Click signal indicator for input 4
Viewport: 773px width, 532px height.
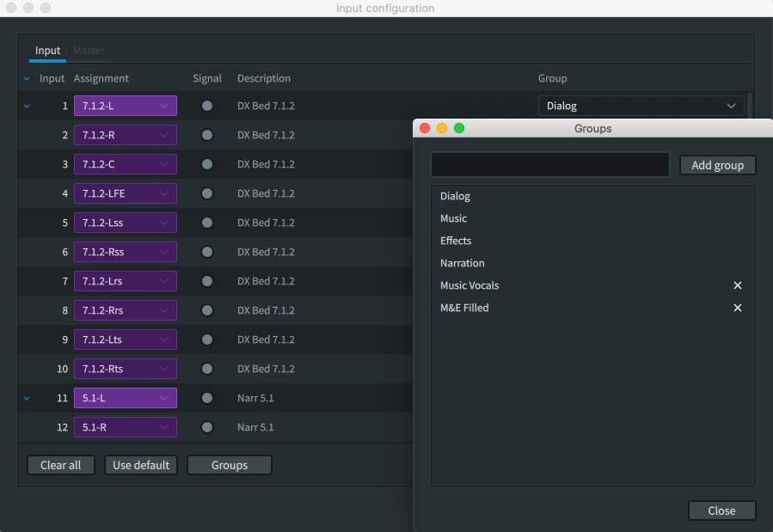coord(207,193)
